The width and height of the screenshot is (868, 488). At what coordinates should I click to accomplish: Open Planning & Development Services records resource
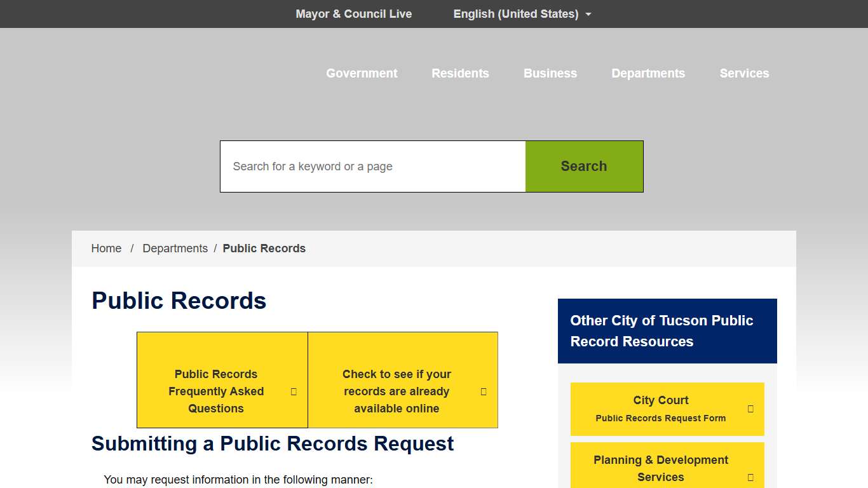[661, 468]
